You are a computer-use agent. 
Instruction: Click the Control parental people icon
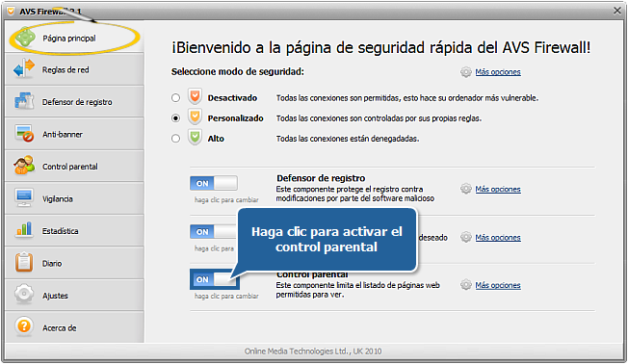24,166
